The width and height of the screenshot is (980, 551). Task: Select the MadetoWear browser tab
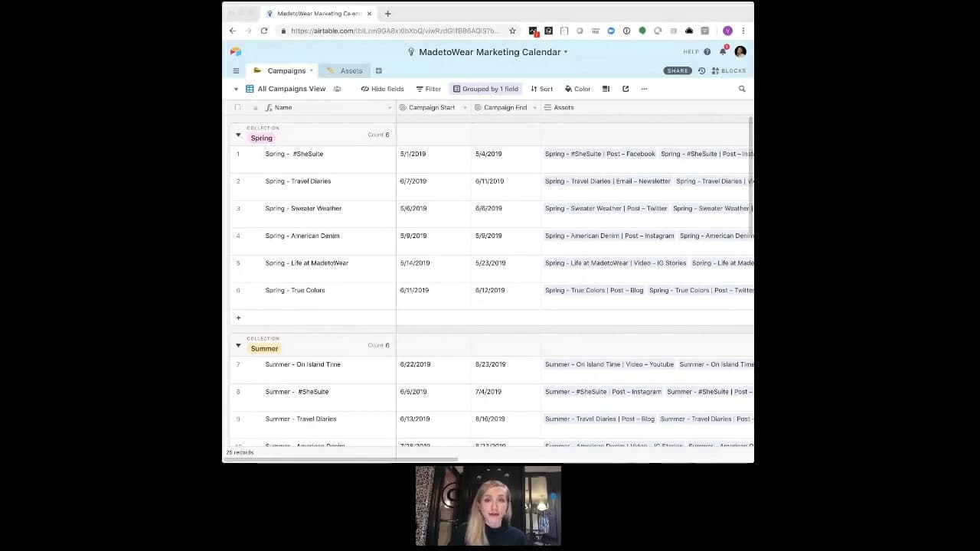coord(318,13)
